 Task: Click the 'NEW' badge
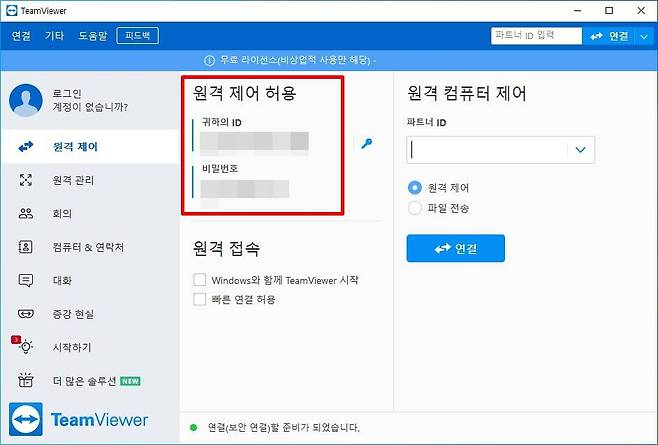click(131, 381)
